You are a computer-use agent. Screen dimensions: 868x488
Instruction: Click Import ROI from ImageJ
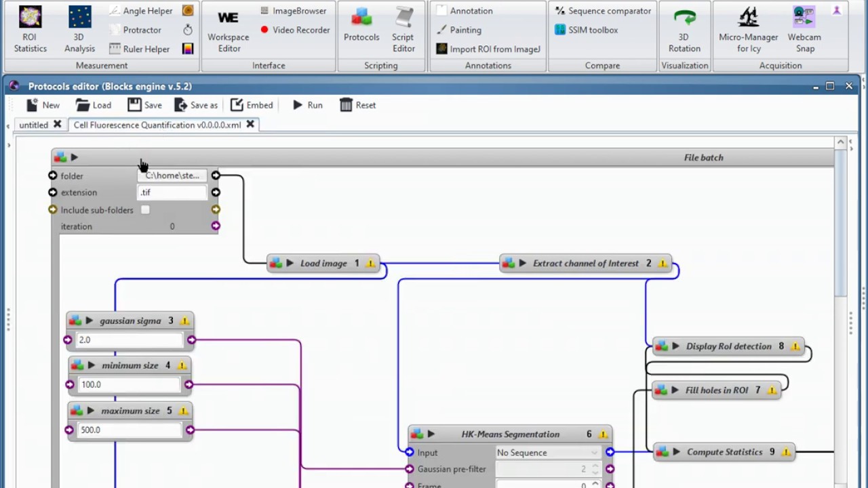coord(488,49)
